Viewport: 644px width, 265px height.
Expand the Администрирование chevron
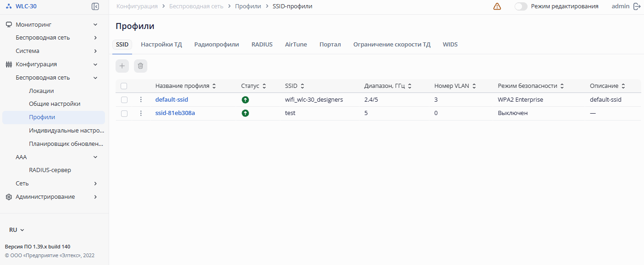tap(95, 197)
